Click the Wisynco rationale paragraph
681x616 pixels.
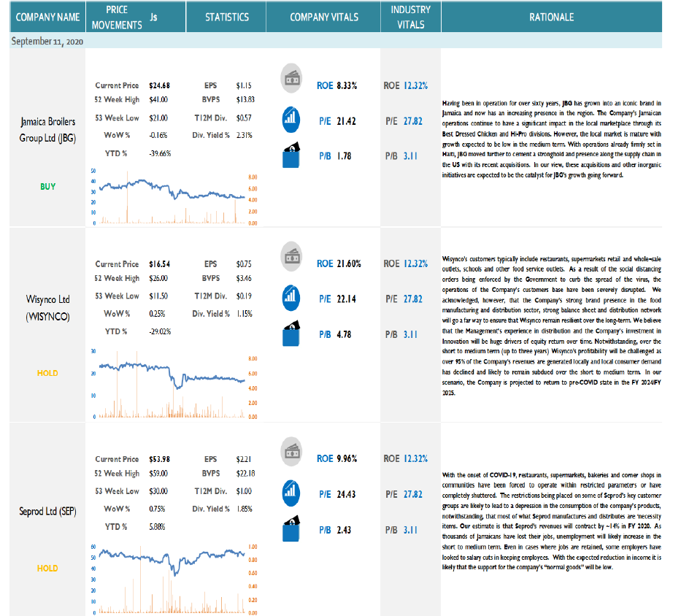(552, 326)
